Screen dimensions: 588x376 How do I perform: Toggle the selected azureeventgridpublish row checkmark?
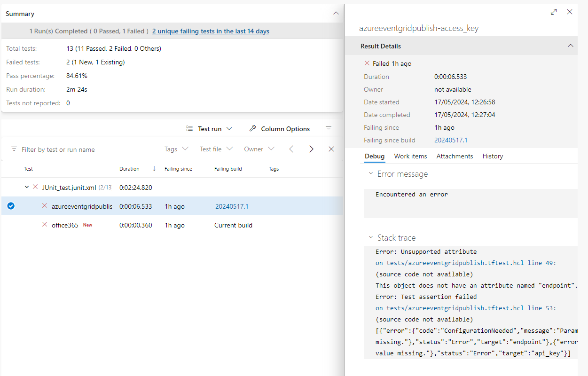pyautogui.click(x=11, y=206)
